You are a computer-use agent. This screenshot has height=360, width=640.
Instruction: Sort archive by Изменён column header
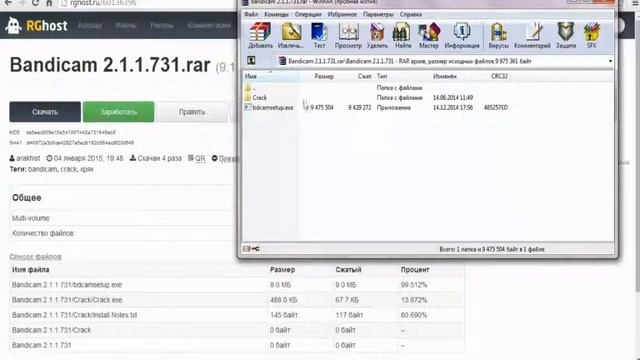click(444, 76)
